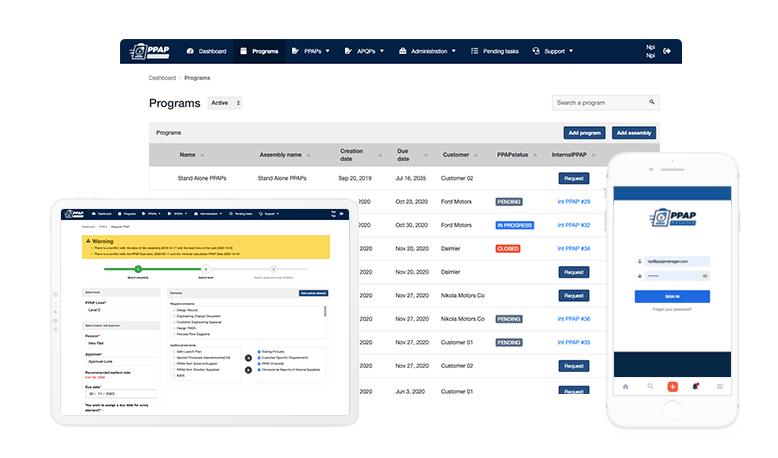Toggle PPAP Checklist option on the tablet
Screen dimensions: 778x458
click(259, 364)
